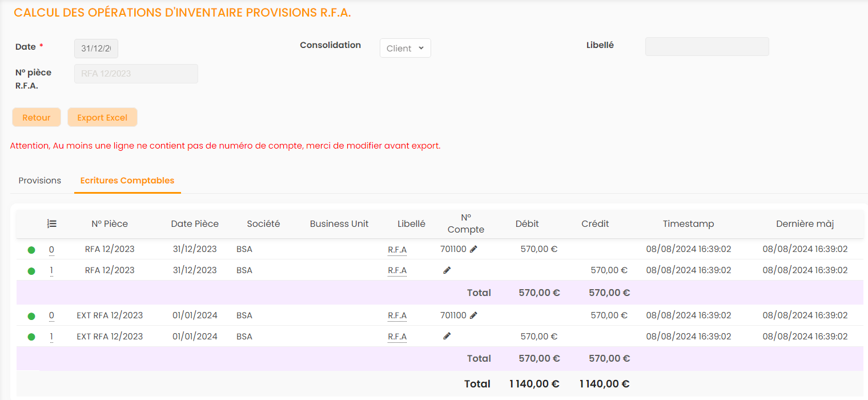Image resolution: width=868 pixels, height=400 pixels.
Task: Click green status dot of last EXT RFA row
Action: 31,337
